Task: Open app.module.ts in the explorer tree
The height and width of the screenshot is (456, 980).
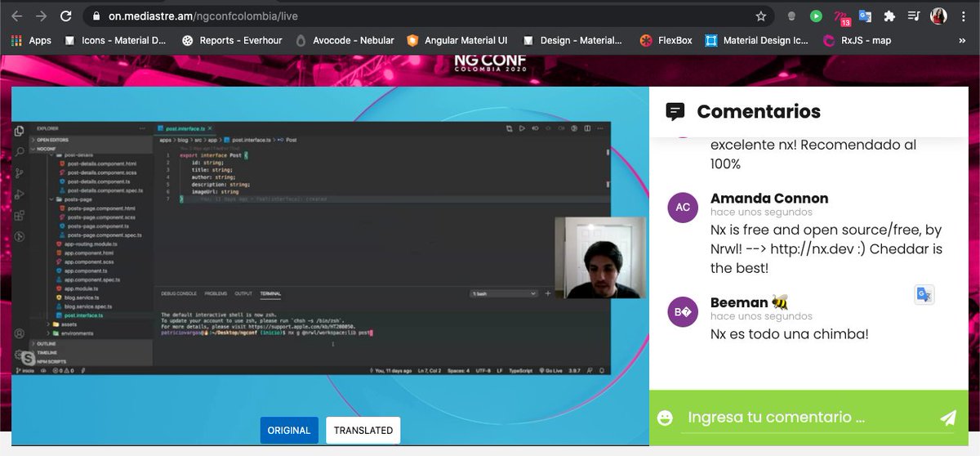Action: [78, 288]
